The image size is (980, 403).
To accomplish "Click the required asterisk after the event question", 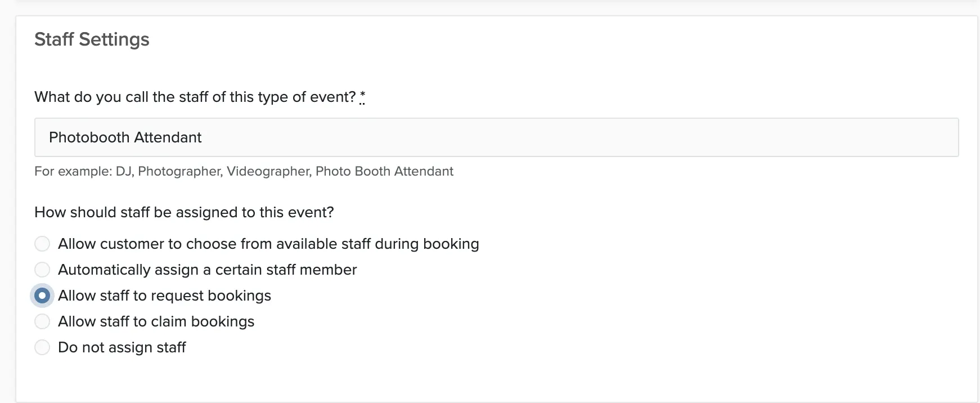I will pyautogui.click(x=362, y=97).
